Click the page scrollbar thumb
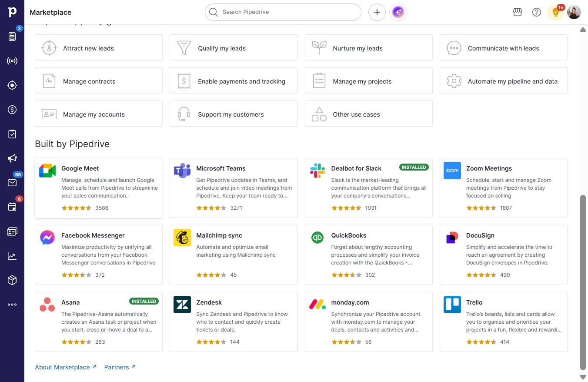This screenshot has width=588, height=382. pos(583,283)
